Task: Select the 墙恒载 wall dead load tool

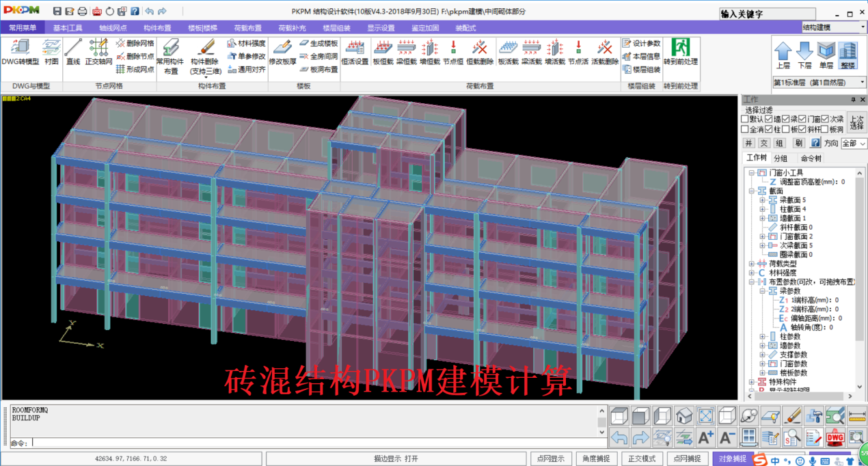Action: tap(430, 52)
